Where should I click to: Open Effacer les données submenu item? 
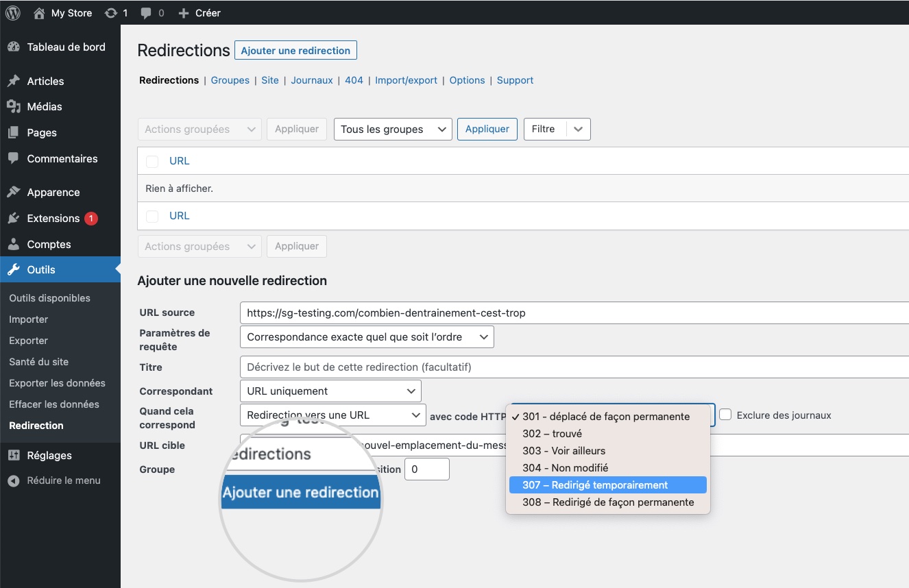(54, 405)
